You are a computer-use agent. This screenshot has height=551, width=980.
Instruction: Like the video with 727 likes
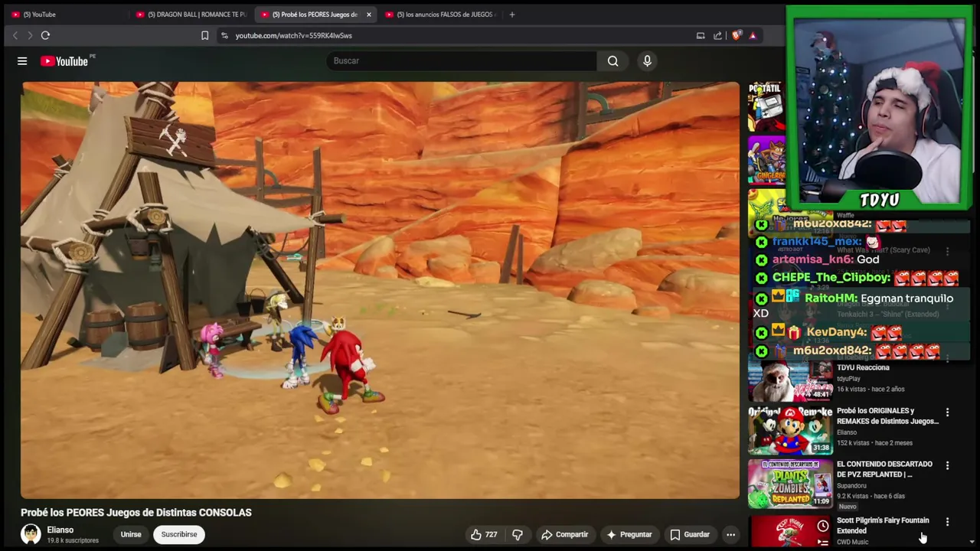pos(483,534)
